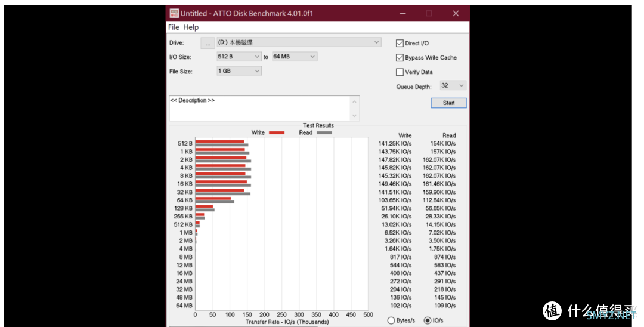Click inside the Description text box
This screenshot has width=644, height=327.
click(259, 109)
